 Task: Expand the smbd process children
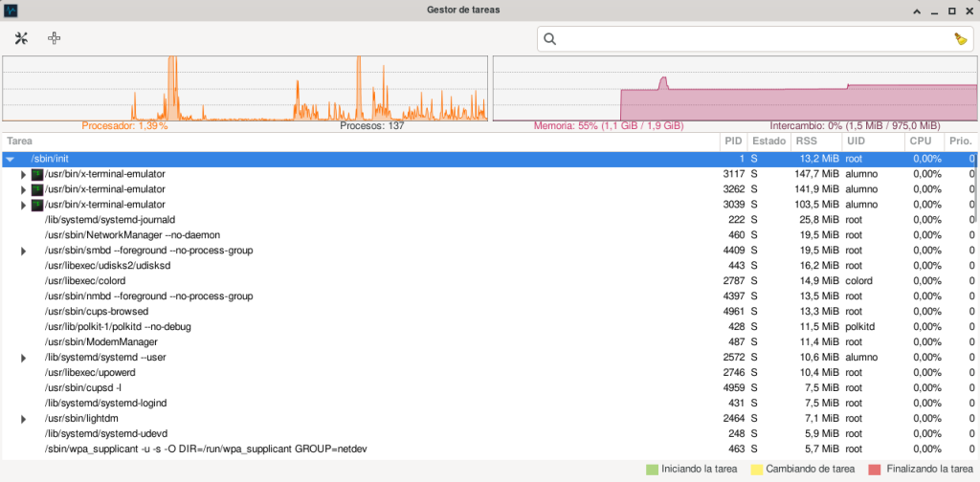(24, 251)
